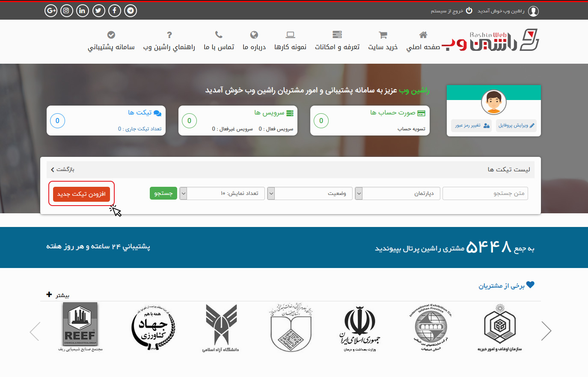588x377 pixels.
Task: Open the Instagram social icon
Action: 66,11
